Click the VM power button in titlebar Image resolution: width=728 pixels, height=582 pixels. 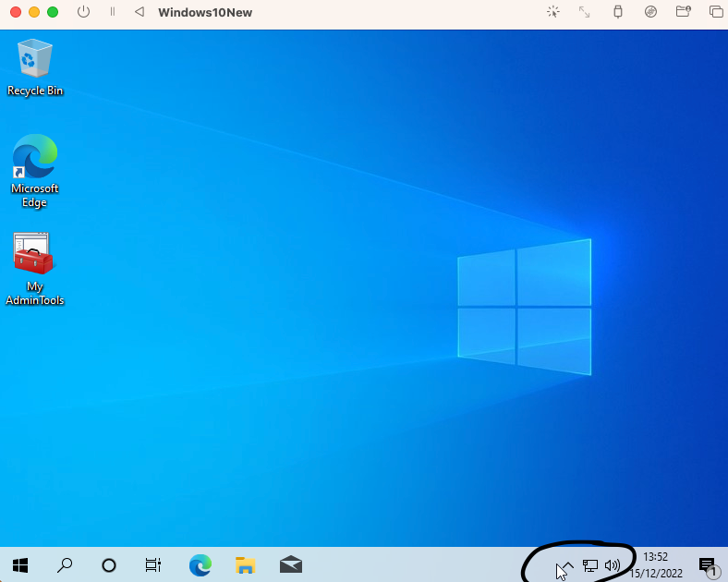pyautogui.click(x=83, y=12)
